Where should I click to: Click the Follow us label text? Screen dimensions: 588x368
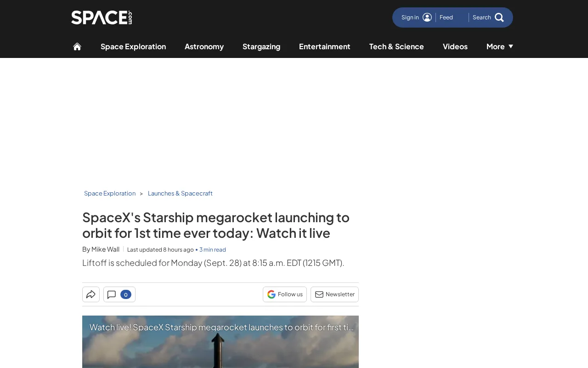[290, 294]
